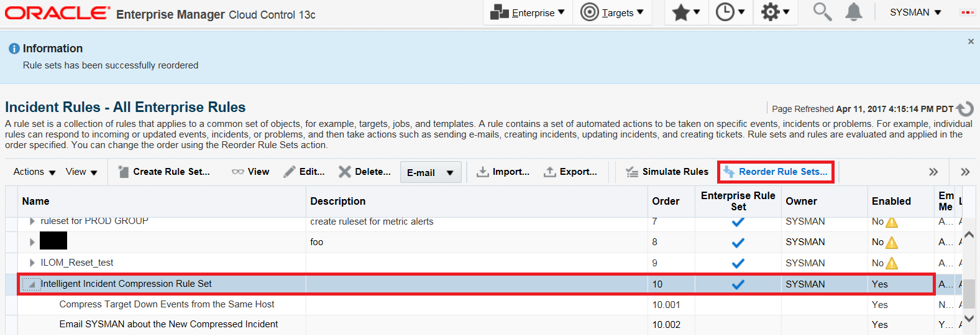
Task: Click the Information icon in banner
Action: (14, 49)
